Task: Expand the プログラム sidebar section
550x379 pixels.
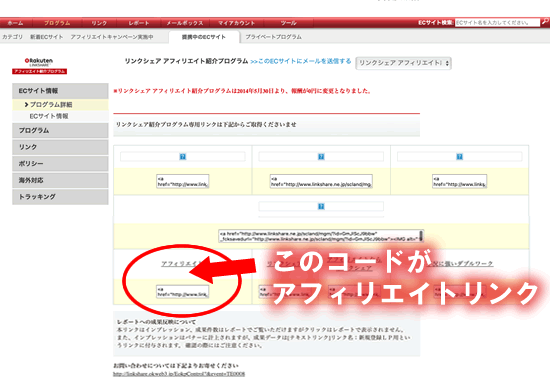Action: click(x=60, y=131)
